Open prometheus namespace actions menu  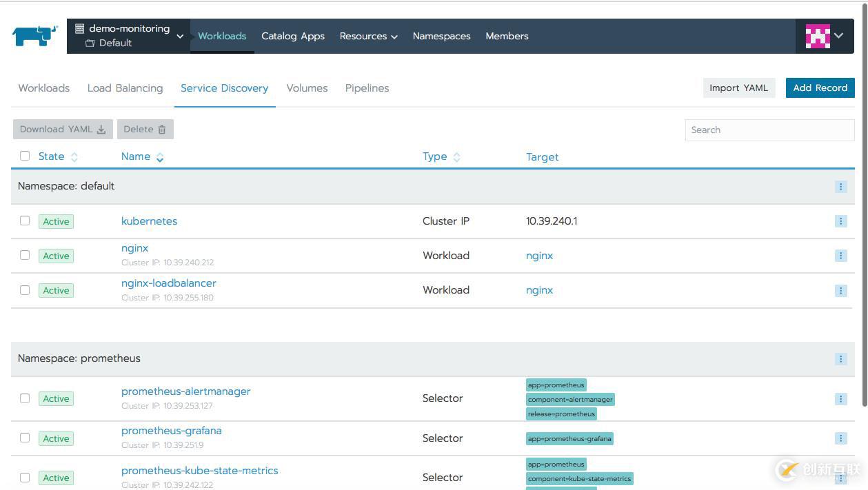pyautogui.click(x=840, y=359)
